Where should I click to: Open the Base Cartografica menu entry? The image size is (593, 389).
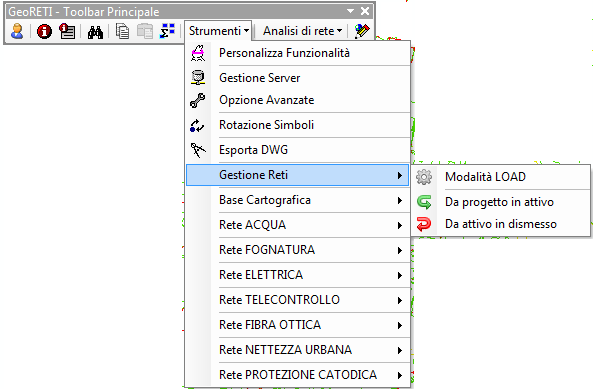pyautogui.click(x=298, y=200)
